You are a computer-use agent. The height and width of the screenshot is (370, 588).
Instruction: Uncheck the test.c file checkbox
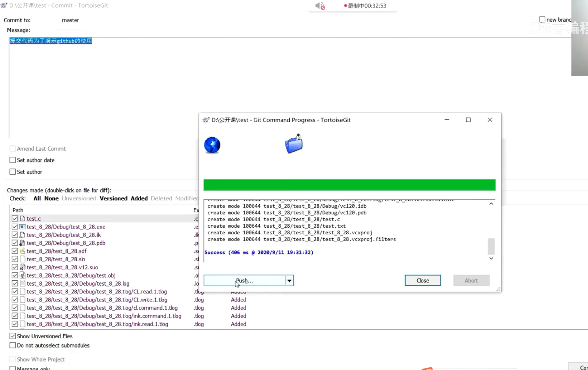[x=15, y=218]
